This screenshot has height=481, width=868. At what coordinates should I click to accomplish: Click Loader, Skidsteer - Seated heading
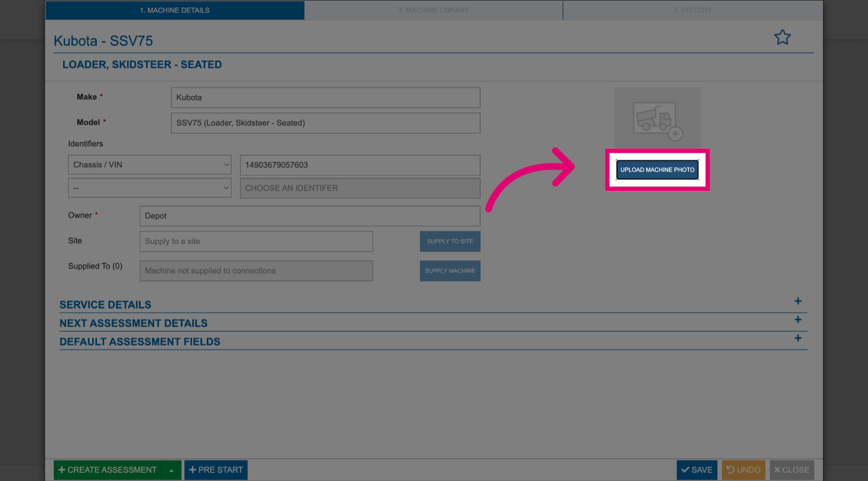(142, 65)
